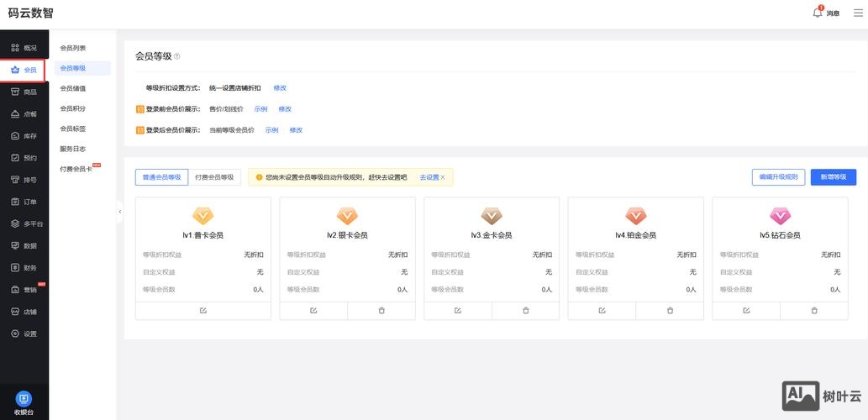Select the lv5.钻石会员 card title
The width and height of the screenshot is (868, 420).
pyautogui.click(x=780, y=235)
